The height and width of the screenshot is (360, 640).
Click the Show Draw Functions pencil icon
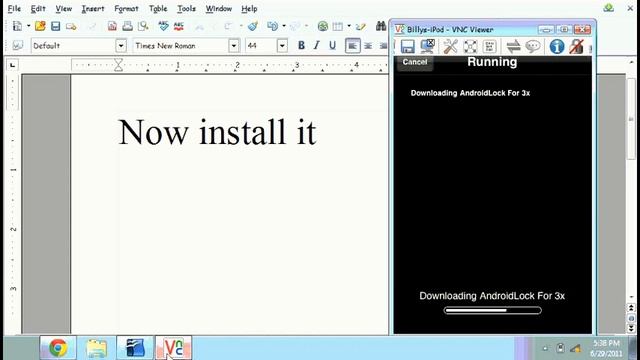tap(360, 26)
